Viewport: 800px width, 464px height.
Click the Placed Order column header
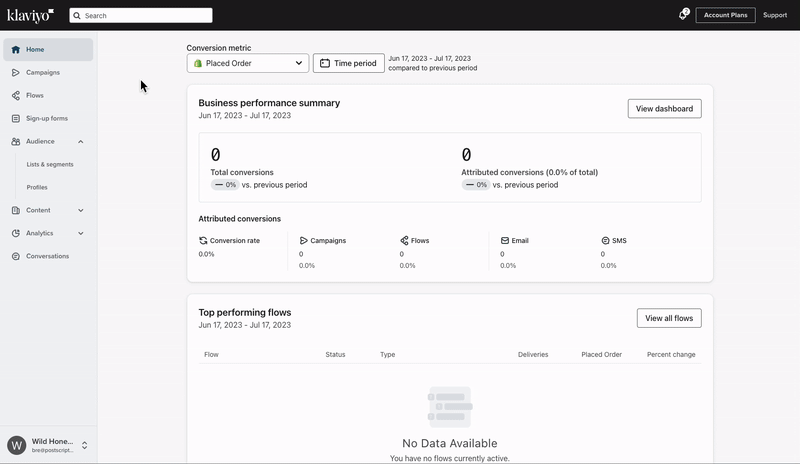602,354
